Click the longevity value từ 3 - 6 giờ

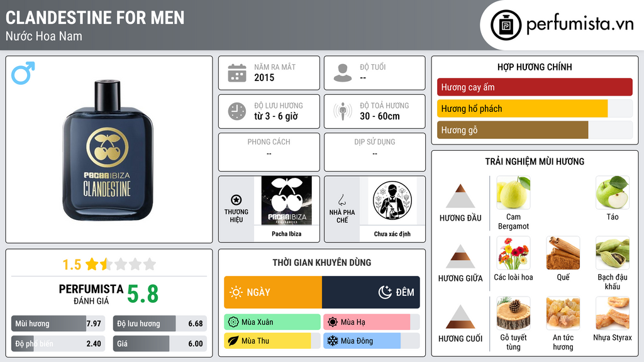(276, 116)
